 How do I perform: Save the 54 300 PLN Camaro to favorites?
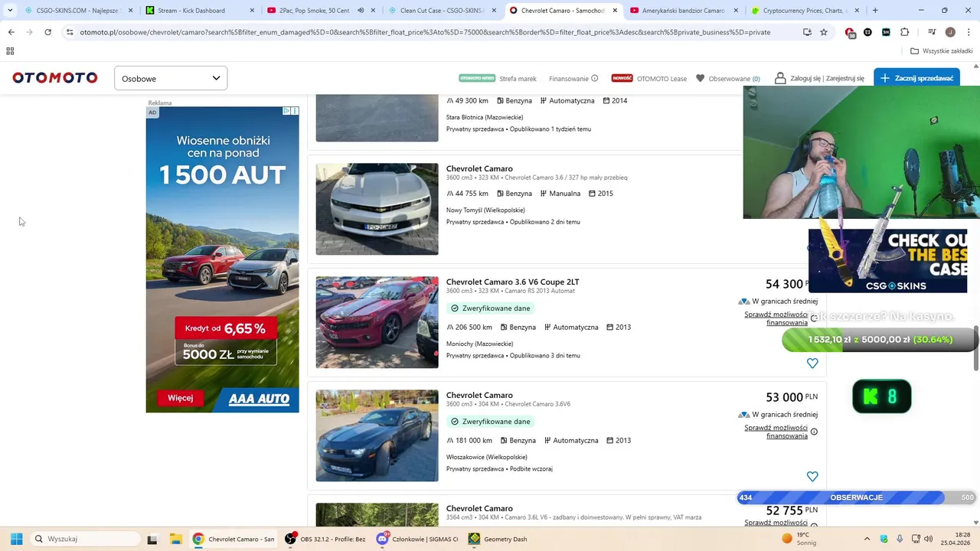tap(812, 363)
